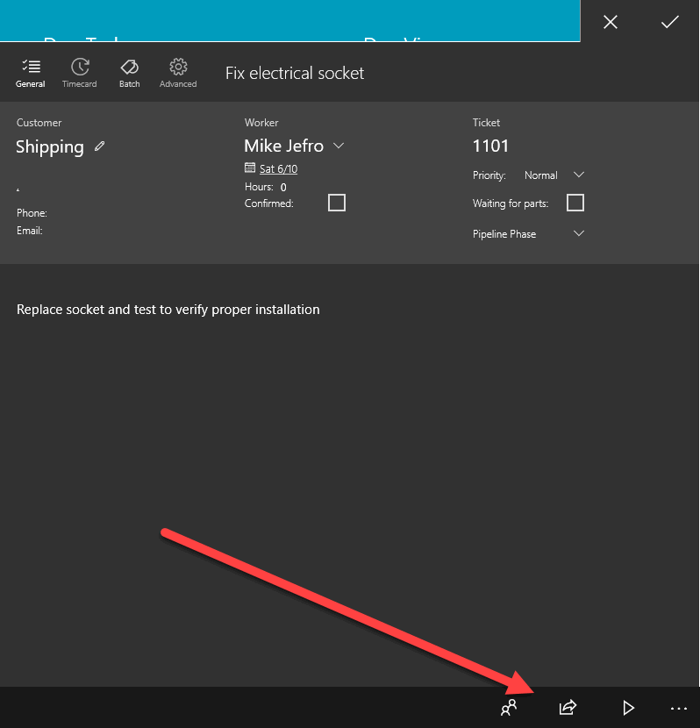This screenshot has height=728, width=700.
Task: Open Advanced settings tab
Action: [178, 73]
